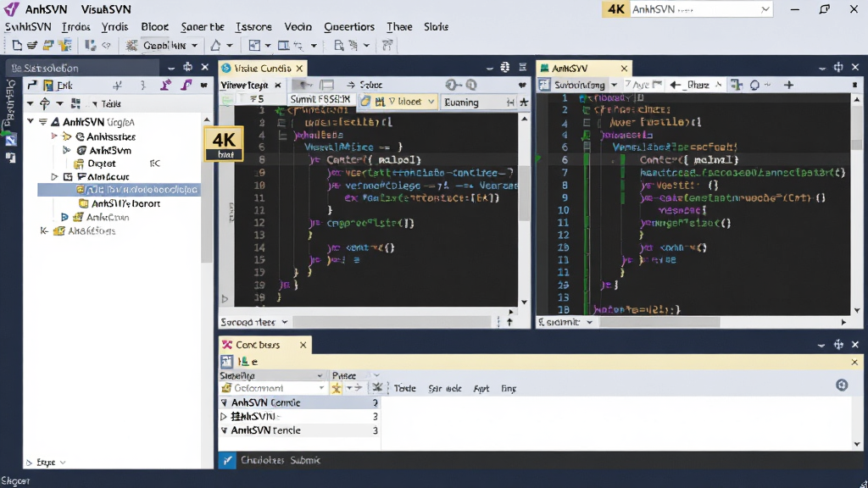Image resolution: width=868 pixels, height=488 pixels.
Task: Open the Saroad tlees dropdown below the left editor
Action: point(254,321)
